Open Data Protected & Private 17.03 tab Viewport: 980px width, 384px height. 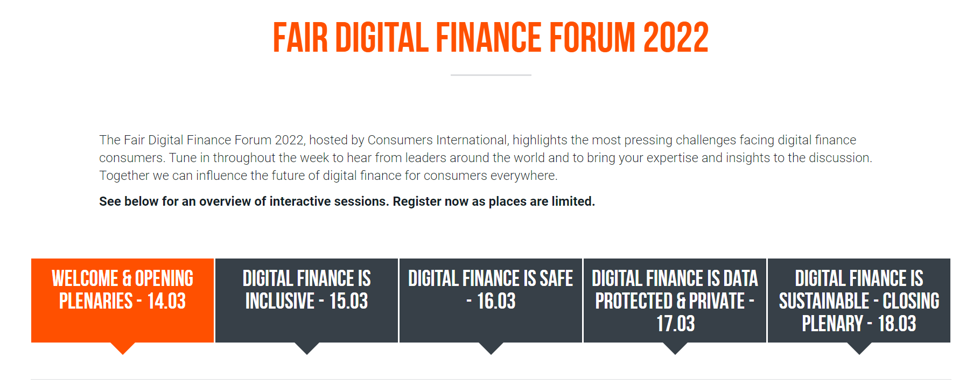point(675,300)
